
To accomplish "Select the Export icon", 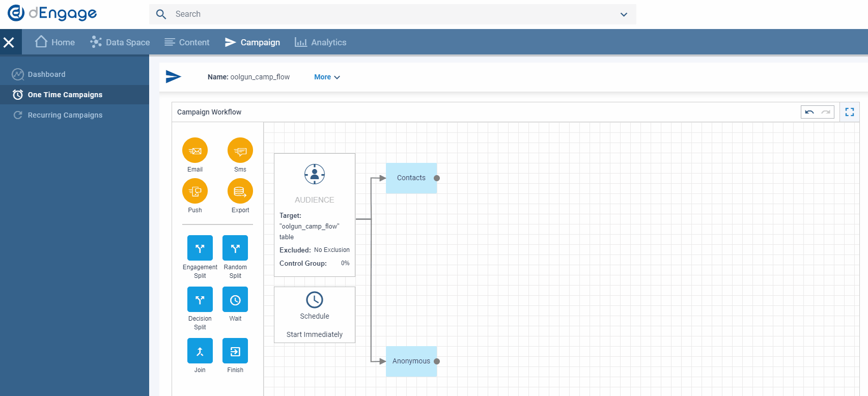I will (240, 191).
